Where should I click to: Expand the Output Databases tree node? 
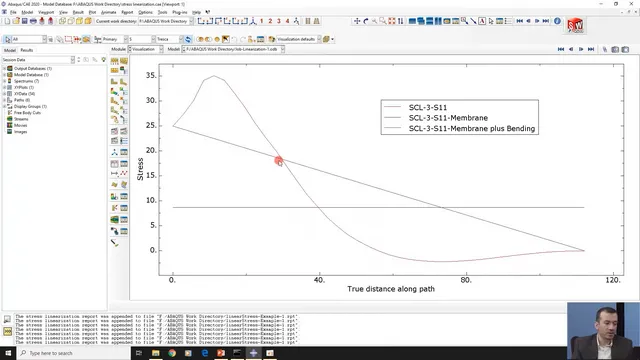(x=4, y=68)
